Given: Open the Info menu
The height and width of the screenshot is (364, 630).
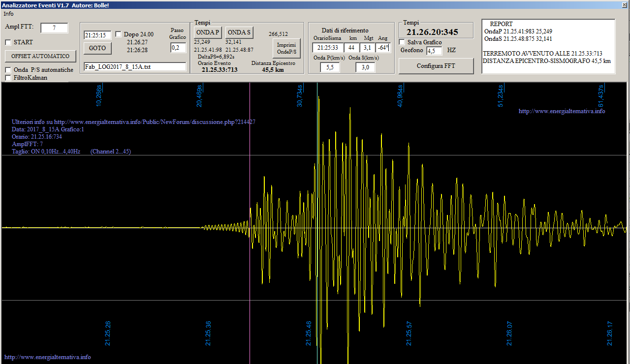Looking at the screenshot, I should tap(8, 14).
